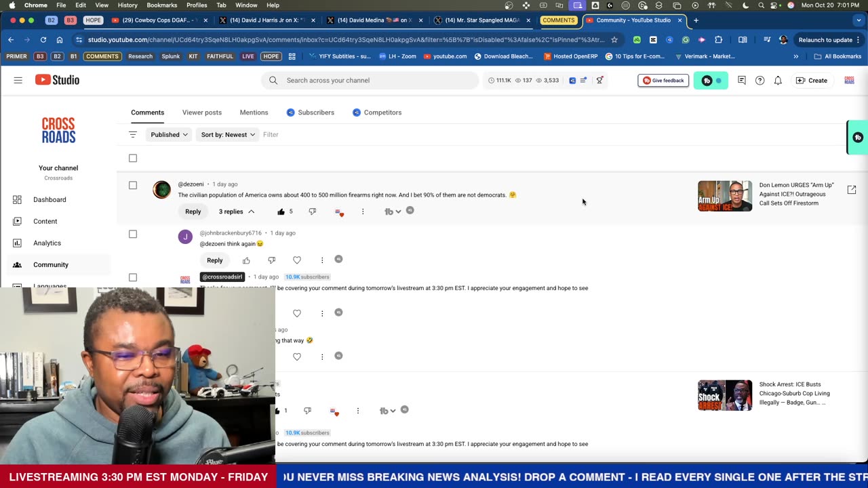Heart the @johnbrackenbury6716 reply
Screen dimensions: 868x488
[297, 260]
